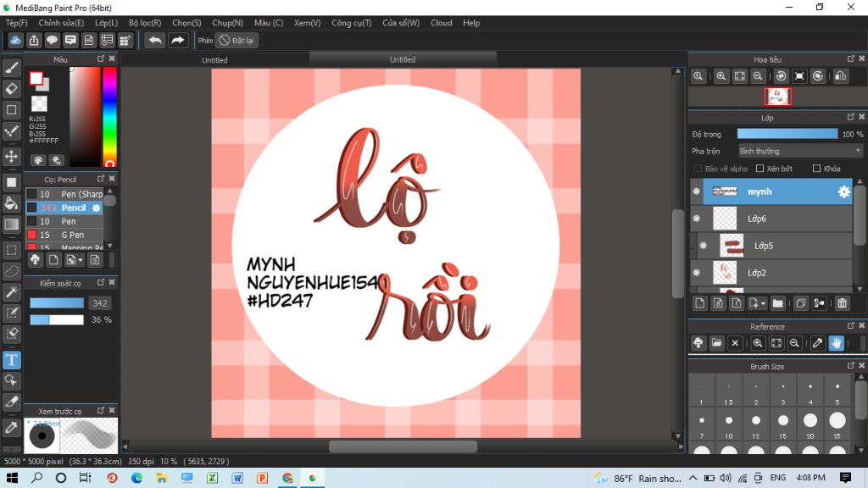The width and height of the screenshot is (868, 488).
Task: Select the Brush tool in the left toolbox
Action: 12,68
